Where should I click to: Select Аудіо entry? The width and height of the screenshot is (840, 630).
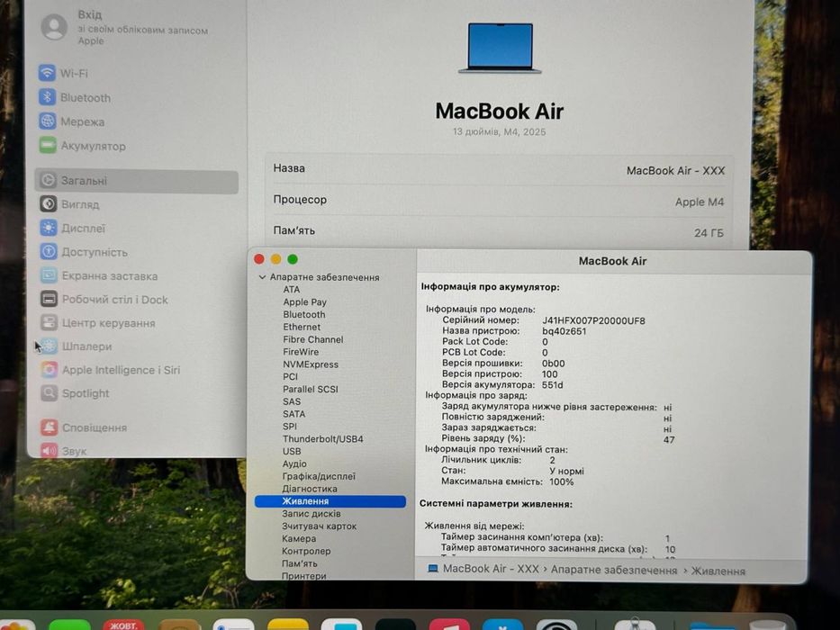(x=294, y=463)
